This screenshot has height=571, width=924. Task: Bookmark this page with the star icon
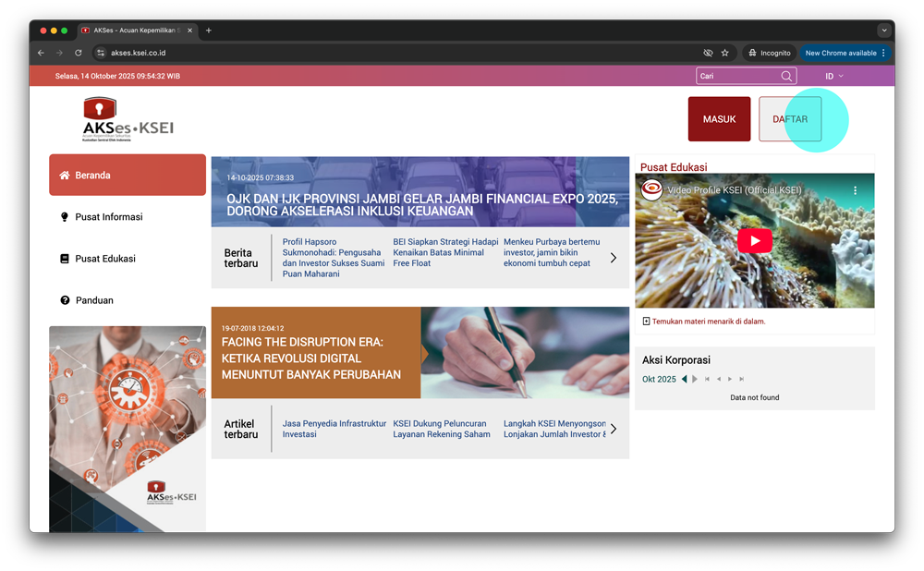tap(725, 53)
